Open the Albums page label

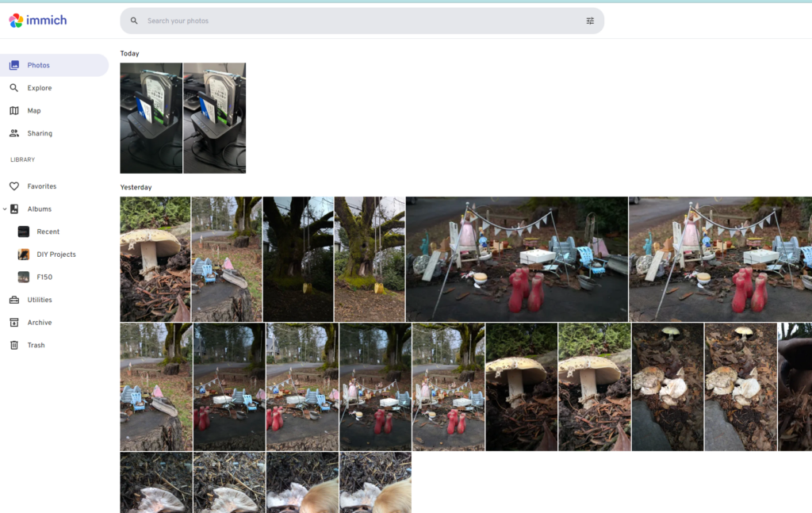click(40, 209)
